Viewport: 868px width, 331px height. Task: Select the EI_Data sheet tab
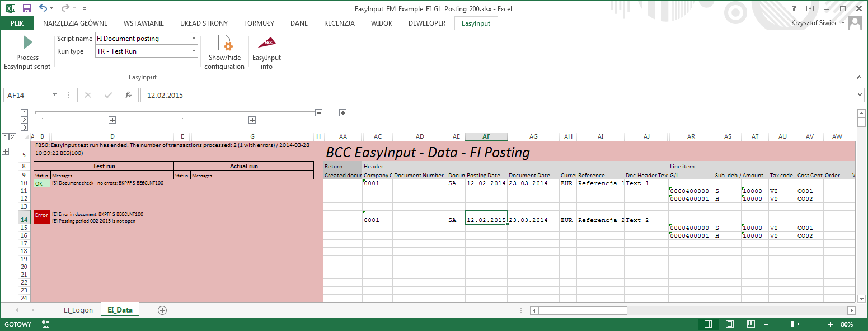click(x=120, y=310)
